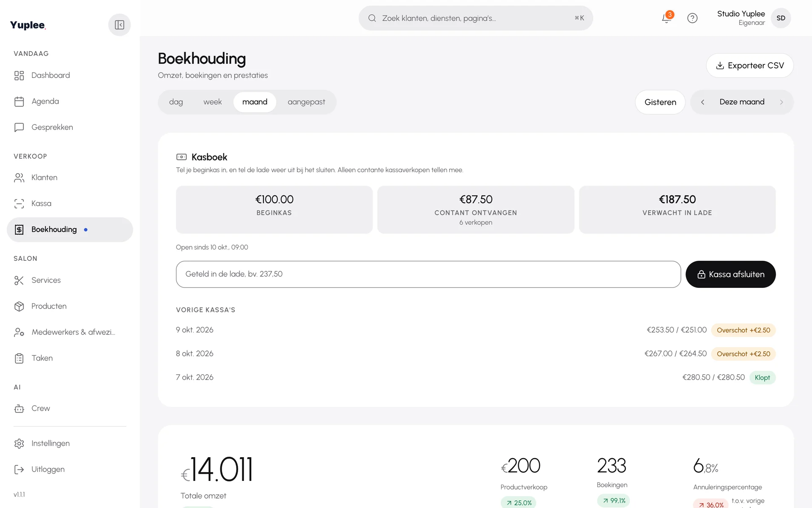Click the Gesprekken chat bubble icon
The height and width of the screenshot is (508, 812).
[19, 127]
